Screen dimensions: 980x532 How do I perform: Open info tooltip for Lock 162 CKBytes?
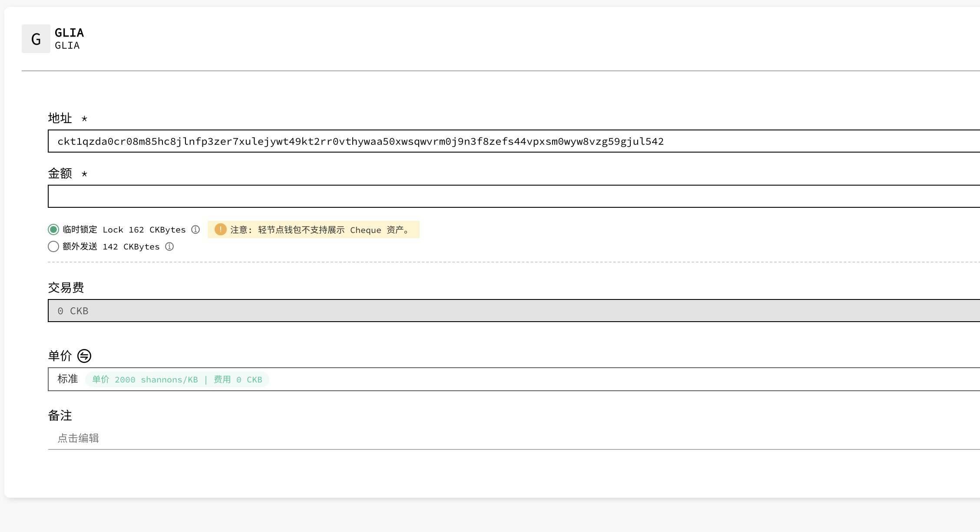point(195,229)
